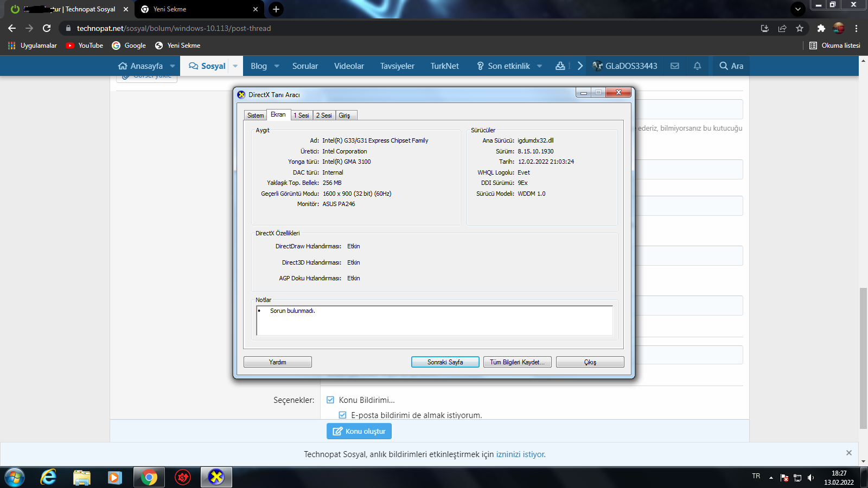Open the tab search dropdown in Chrome
The width and height of the screenshot is (868, 488).
798,9
